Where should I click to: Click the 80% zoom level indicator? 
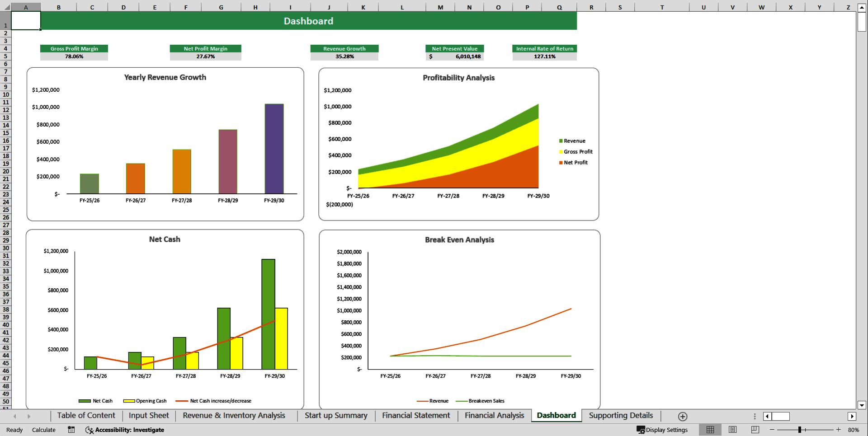click(x=854, y=430)
